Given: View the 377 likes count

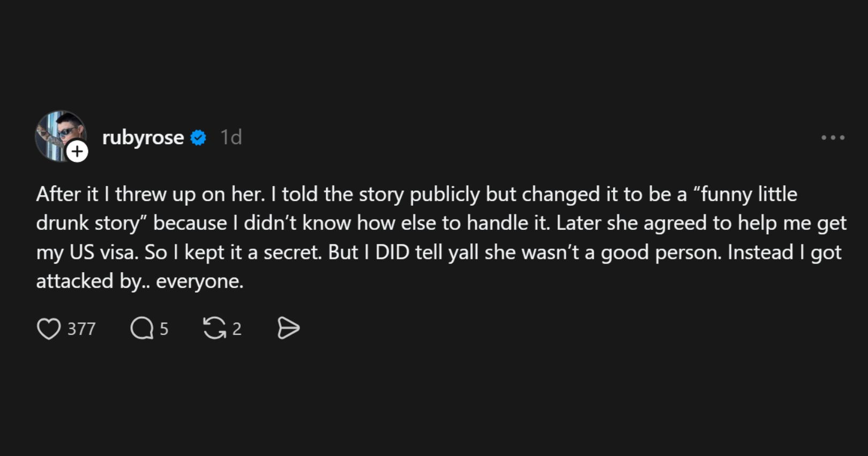Looking at the screenshot, I should click(81, 329).
